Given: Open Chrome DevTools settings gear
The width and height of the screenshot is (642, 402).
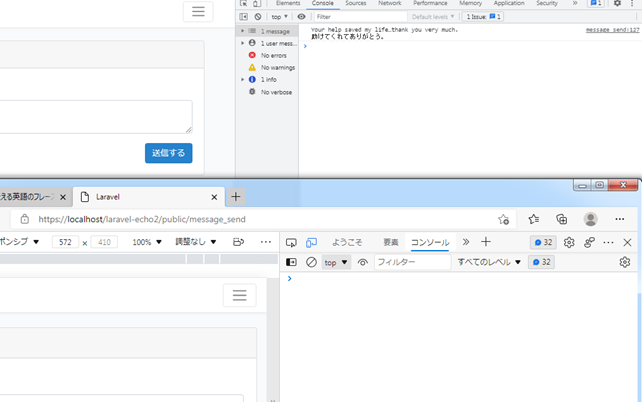Looking at the screenshot, I should point(617,3).
